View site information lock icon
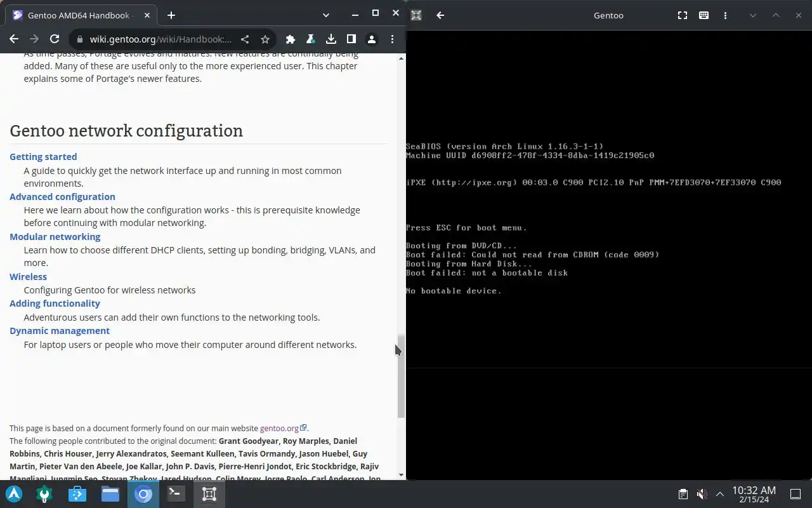This screenshot has width=812, height=508. pyautogui.click(x=79, y=39)
